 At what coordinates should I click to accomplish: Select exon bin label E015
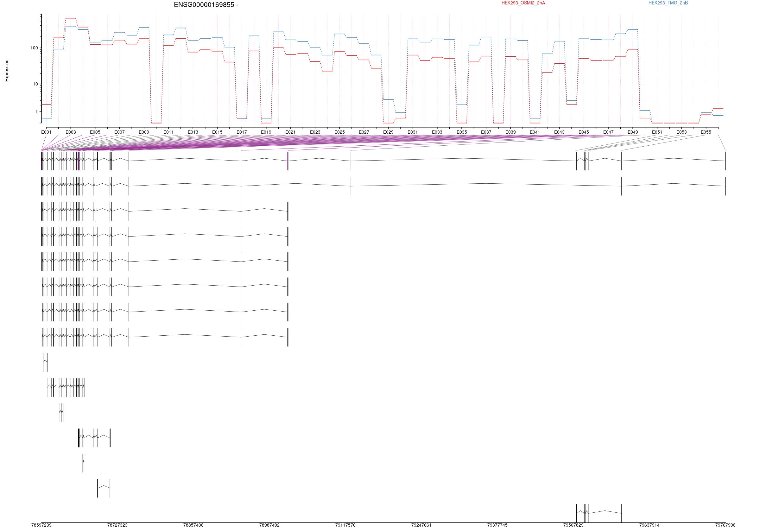click(x=218, y=132)
